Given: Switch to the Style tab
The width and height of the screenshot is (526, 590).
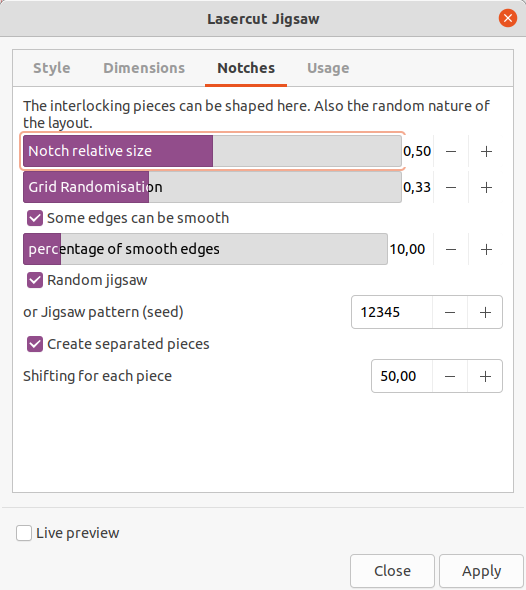Looking at the screenshot, I should (x=52, y=68).
